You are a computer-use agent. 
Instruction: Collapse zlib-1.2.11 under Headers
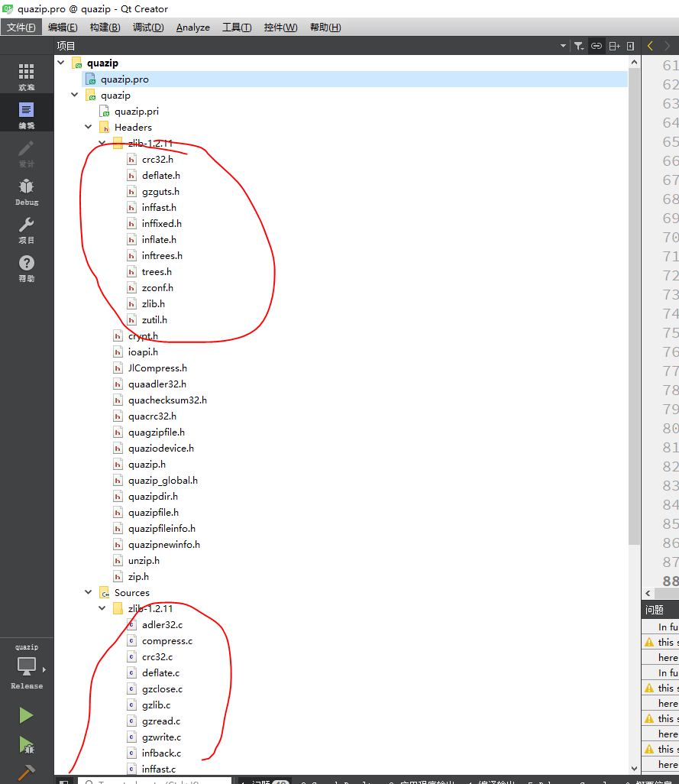[x=102, y=143]
